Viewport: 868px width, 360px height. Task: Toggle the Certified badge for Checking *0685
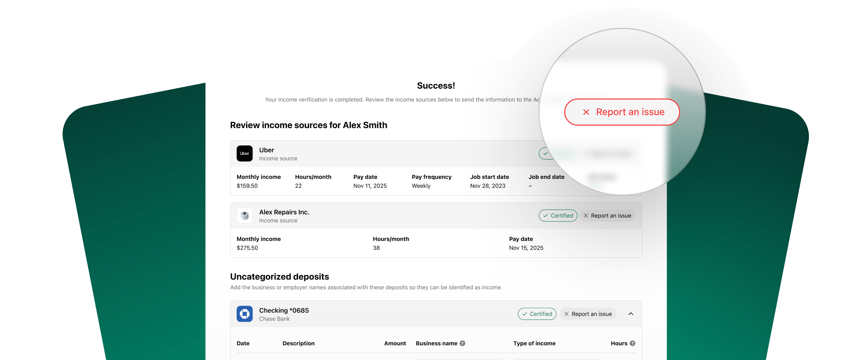coord(537,314)
